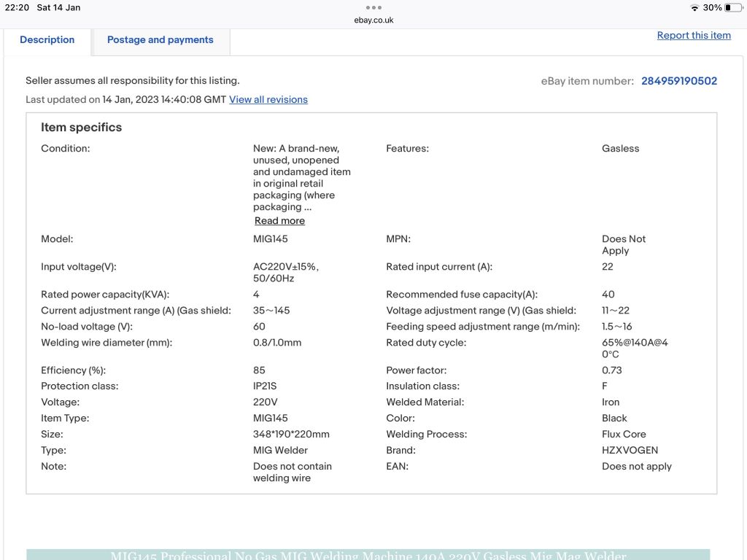Click the EAN value Does not apply
This screenshot has width=747, height=560.
[x=636, y=466]
